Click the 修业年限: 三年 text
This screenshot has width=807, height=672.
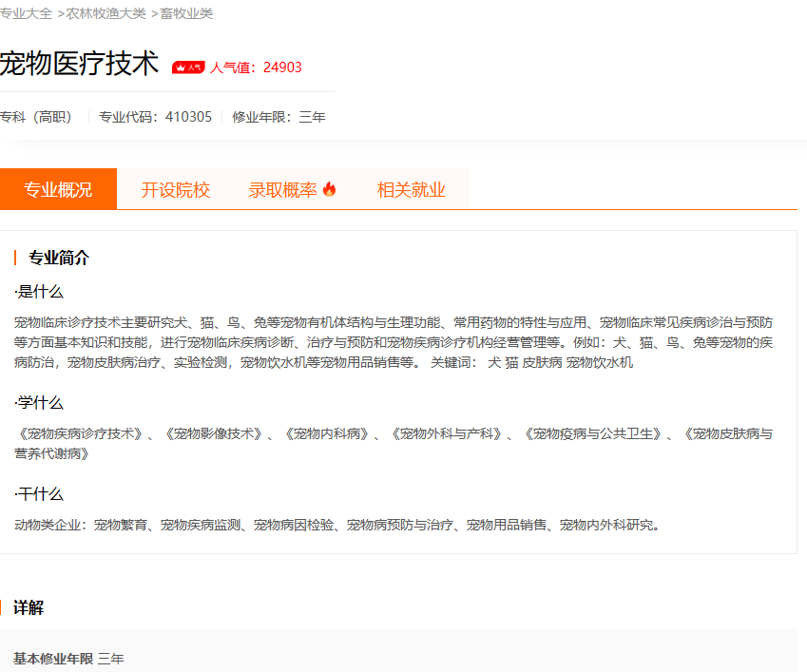pyautogui.click(x=279, y=117)
